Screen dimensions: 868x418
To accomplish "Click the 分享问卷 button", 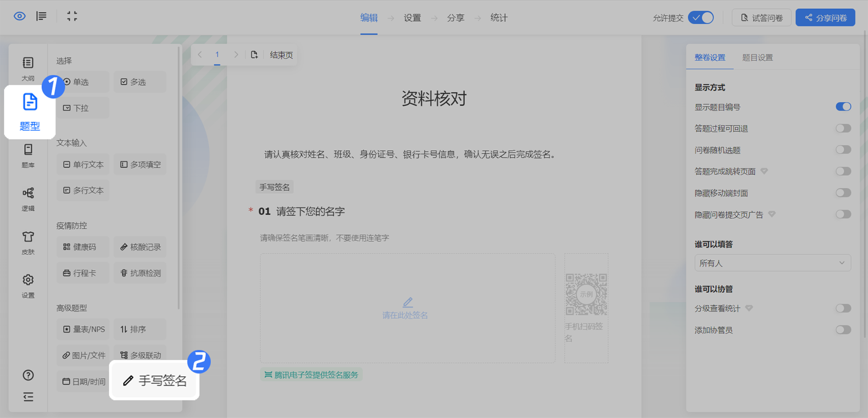I will [x=825, y=18].
